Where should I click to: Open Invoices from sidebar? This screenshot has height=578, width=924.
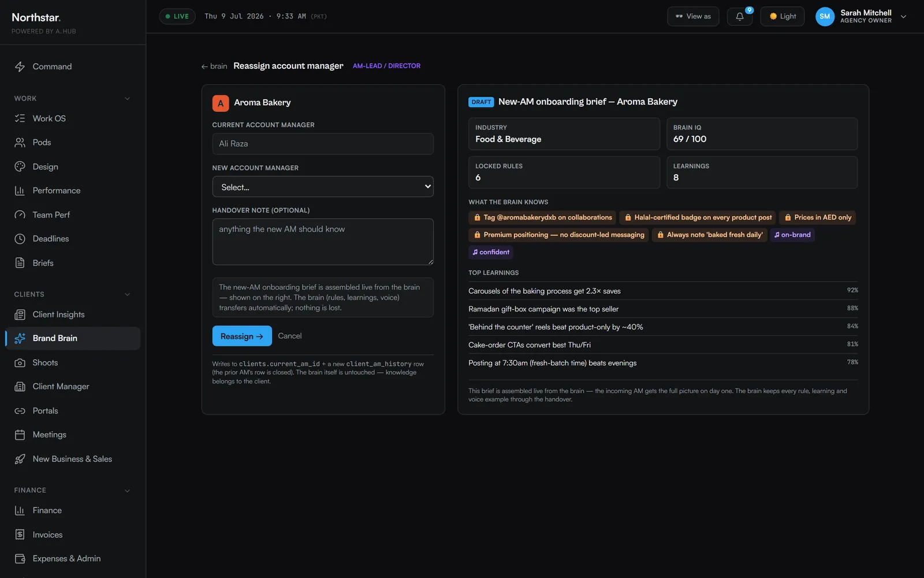click(73, 535)
